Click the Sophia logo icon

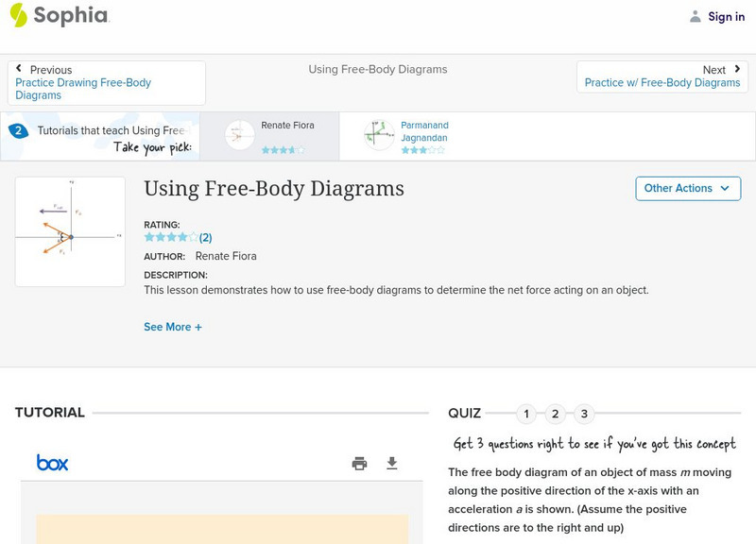(18, 15)
